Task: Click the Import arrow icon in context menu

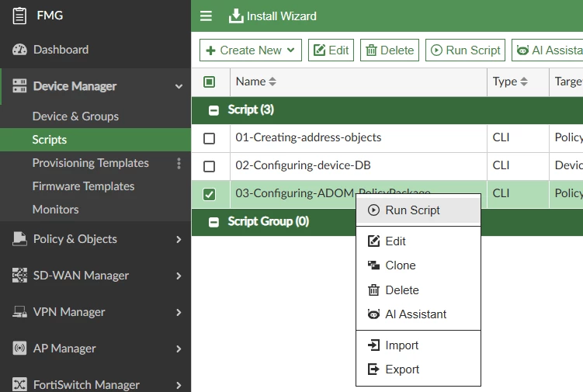Action: pos(373,345)
